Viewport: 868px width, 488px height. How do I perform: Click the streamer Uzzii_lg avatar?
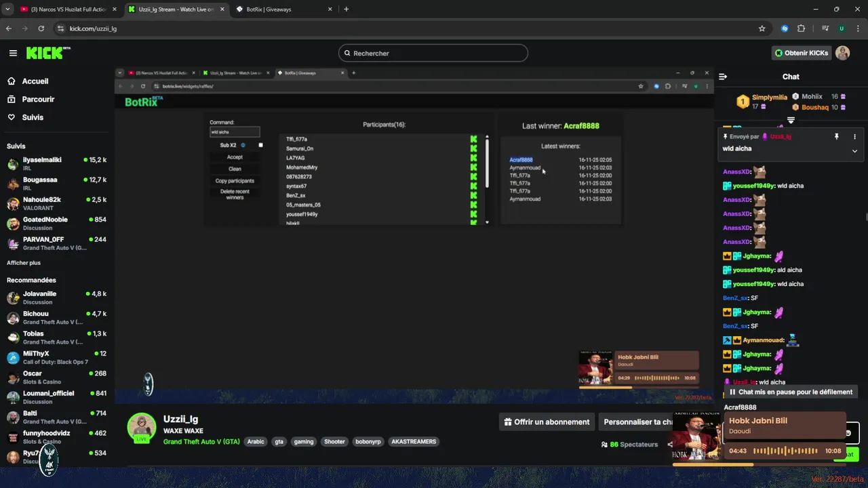tap(142, 427)
